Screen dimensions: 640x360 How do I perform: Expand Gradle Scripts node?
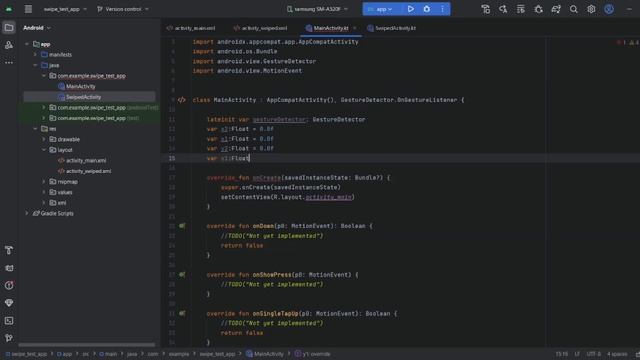27,213
